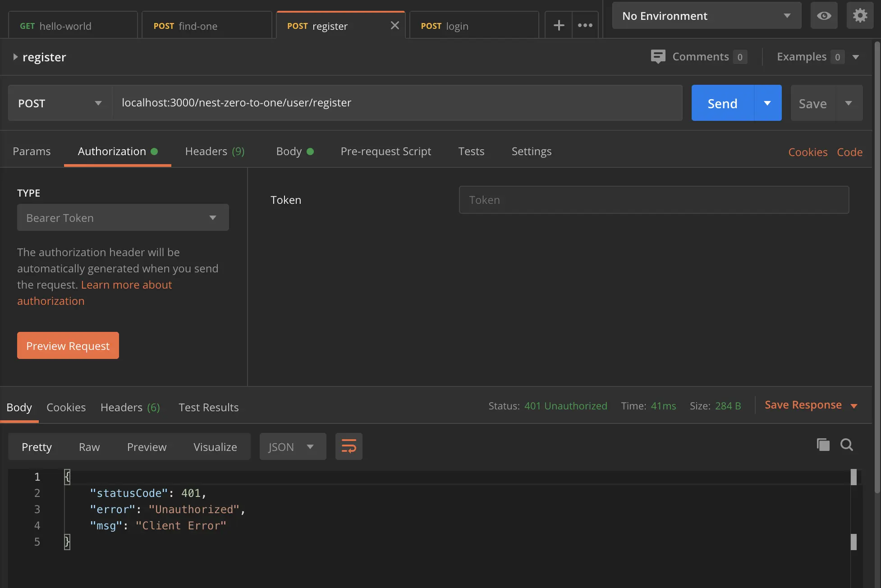Open the Cookies link near Code
This screenshot has height=588, width=881.
click(808, 152)
